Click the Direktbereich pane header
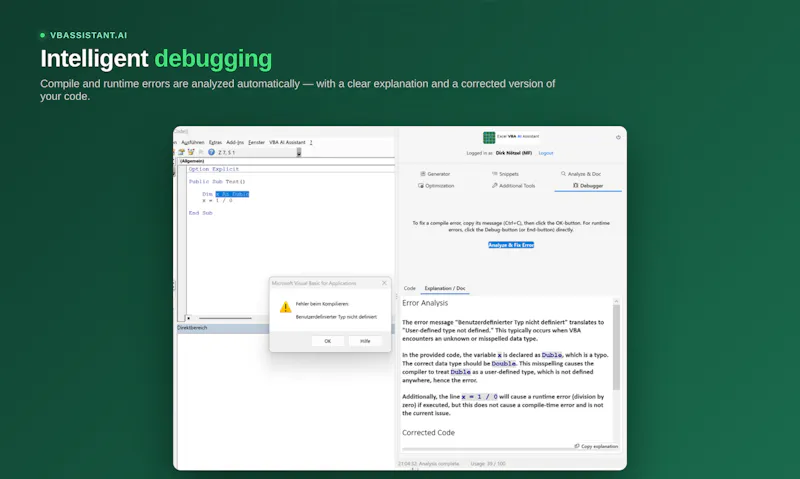Viewport: 800px width, 479px height. [223, 328]
